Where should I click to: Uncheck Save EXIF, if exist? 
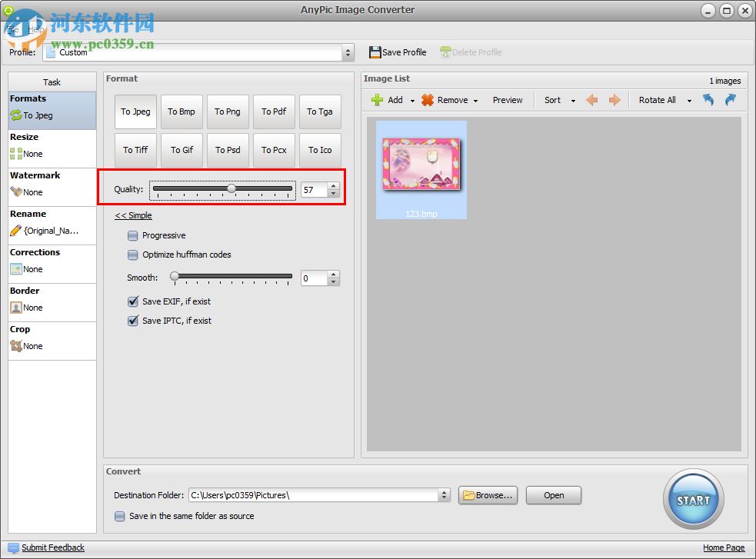[132, 301]
